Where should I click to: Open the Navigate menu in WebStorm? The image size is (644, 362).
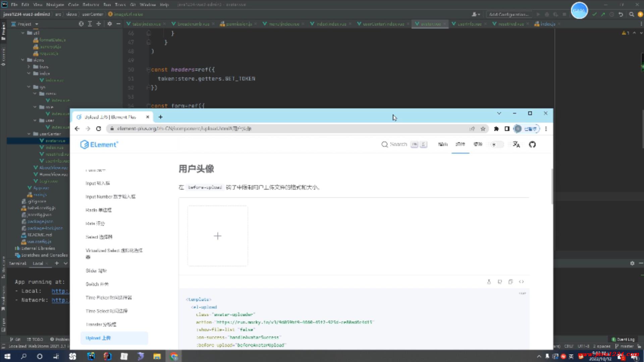(x=55, y=5)
